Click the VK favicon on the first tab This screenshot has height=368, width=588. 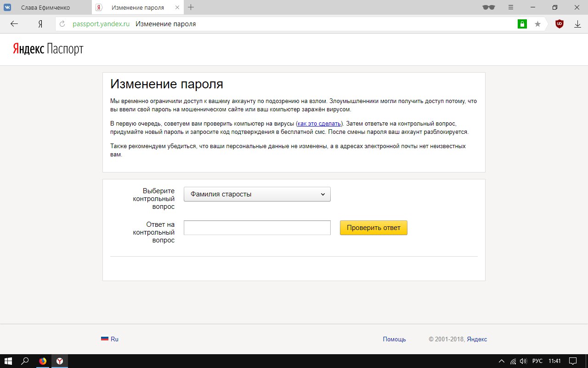[8, 7]
